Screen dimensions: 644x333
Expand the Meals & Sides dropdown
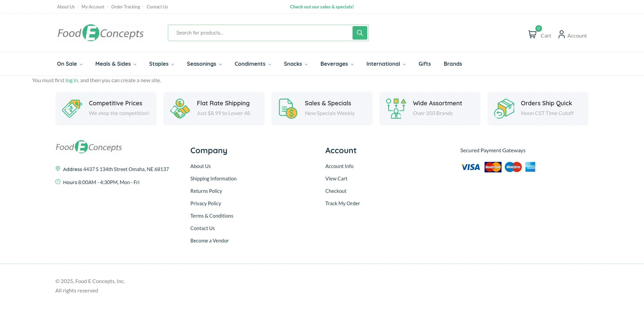(x=115, y=64)
